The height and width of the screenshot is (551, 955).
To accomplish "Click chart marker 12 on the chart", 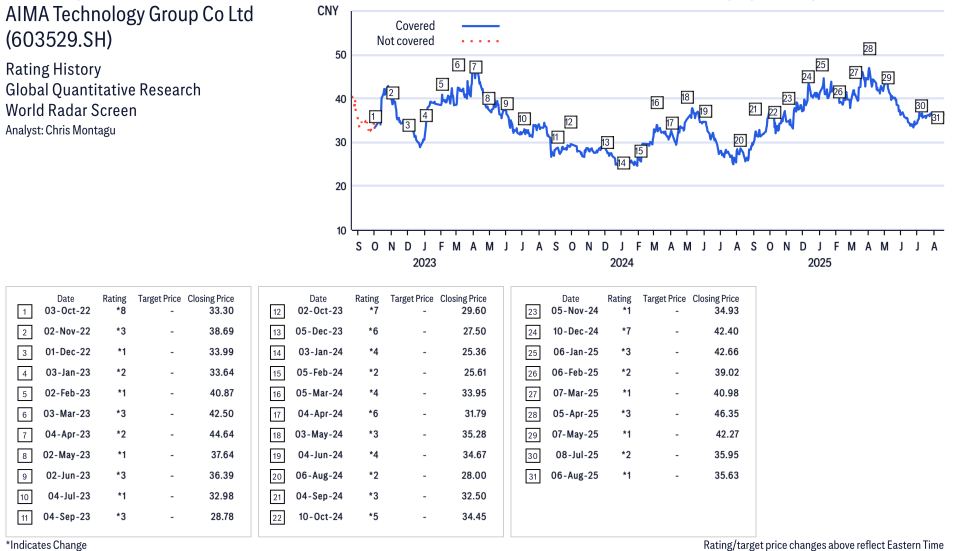I will point(570,122).
